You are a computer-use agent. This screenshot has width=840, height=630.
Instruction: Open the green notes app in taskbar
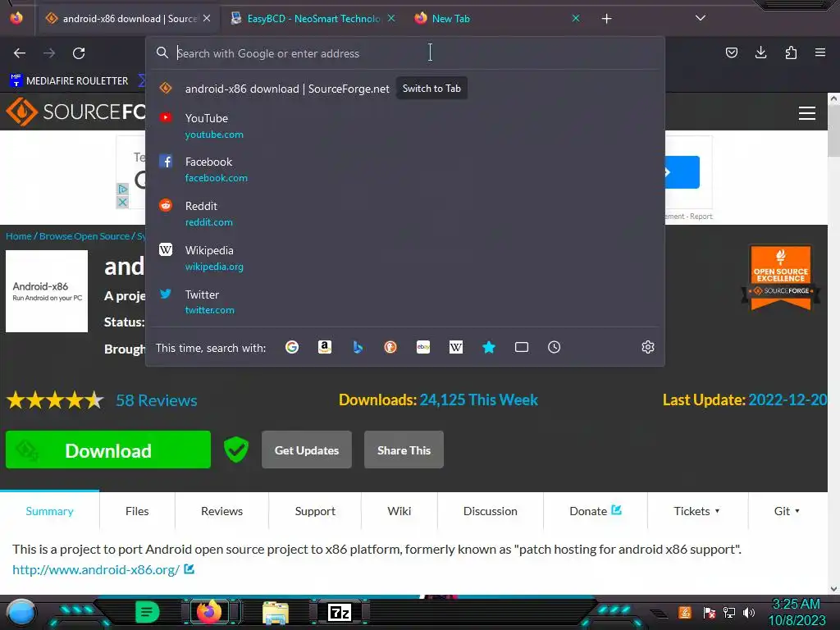pos(148,612)
